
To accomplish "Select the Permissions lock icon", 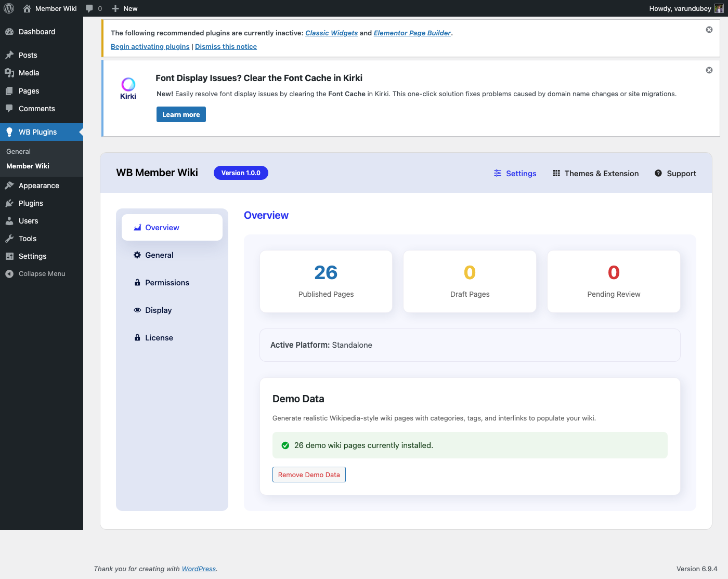I will point(137,282).
